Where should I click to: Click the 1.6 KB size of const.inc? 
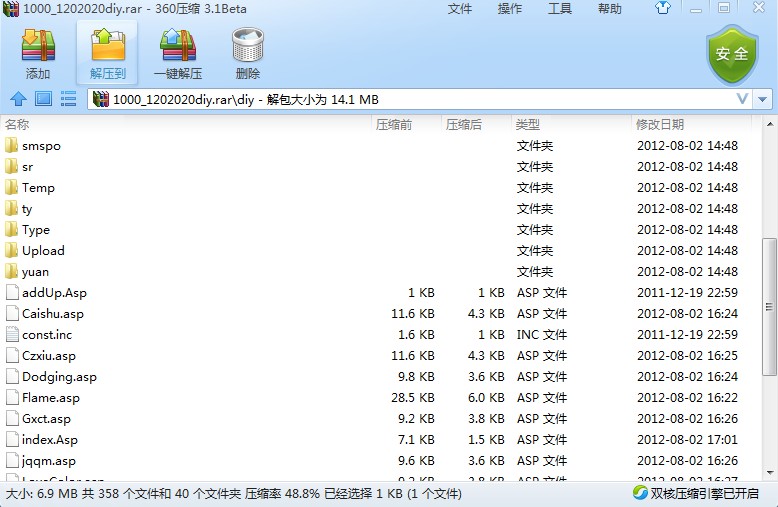point(416,335)
